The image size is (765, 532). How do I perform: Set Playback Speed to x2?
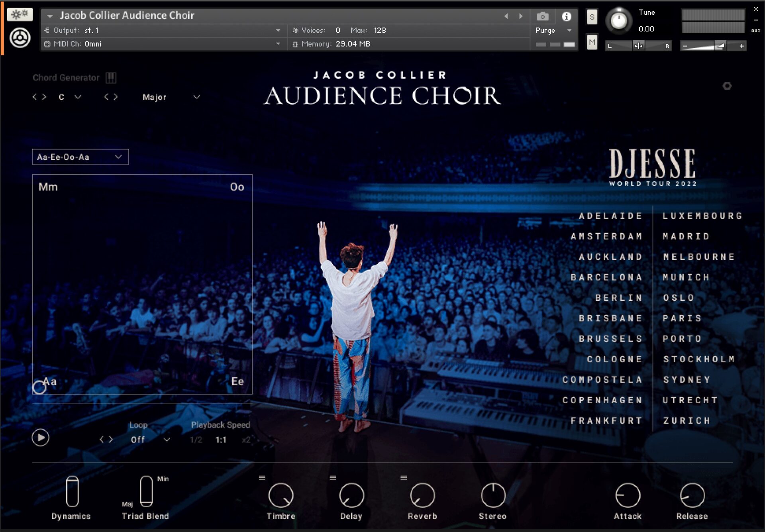coord(246,440)
